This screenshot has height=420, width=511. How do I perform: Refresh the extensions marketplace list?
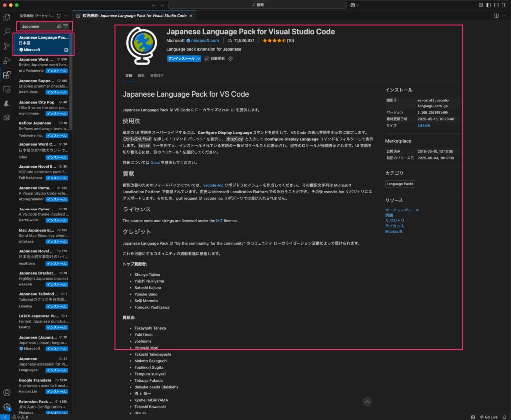click(59, 16)
